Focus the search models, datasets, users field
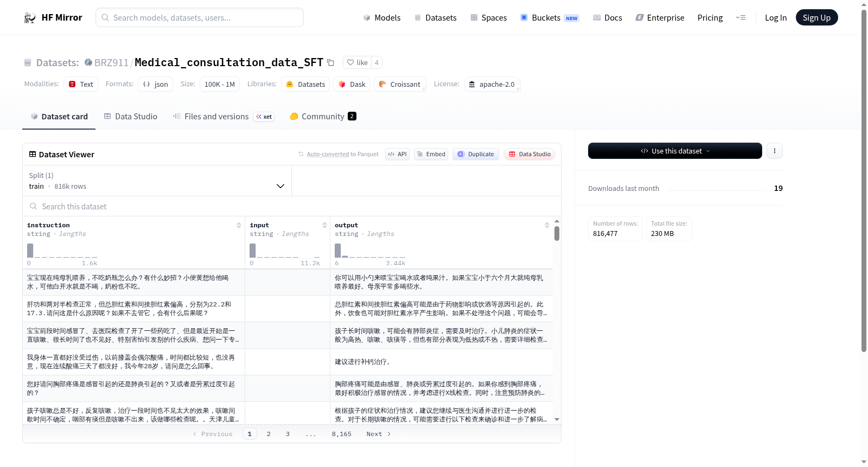The width and height of the screenshot is (868, 467). [200, 17]
